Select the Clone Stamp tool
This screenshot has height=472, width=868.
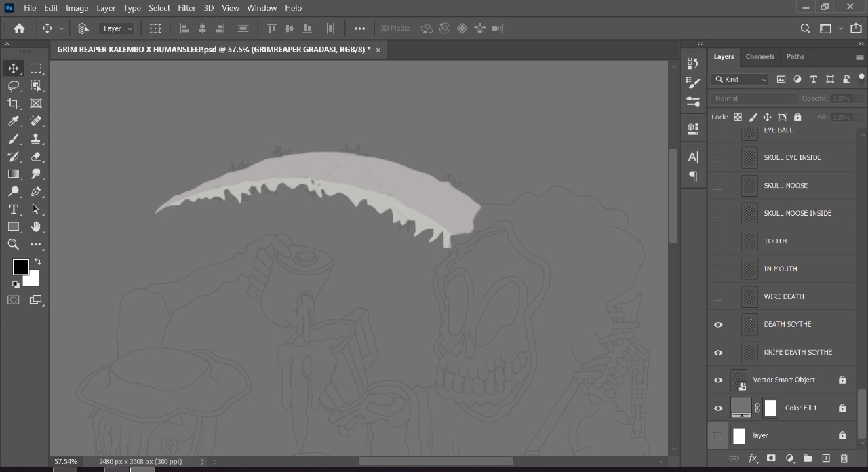click(36, 138)
